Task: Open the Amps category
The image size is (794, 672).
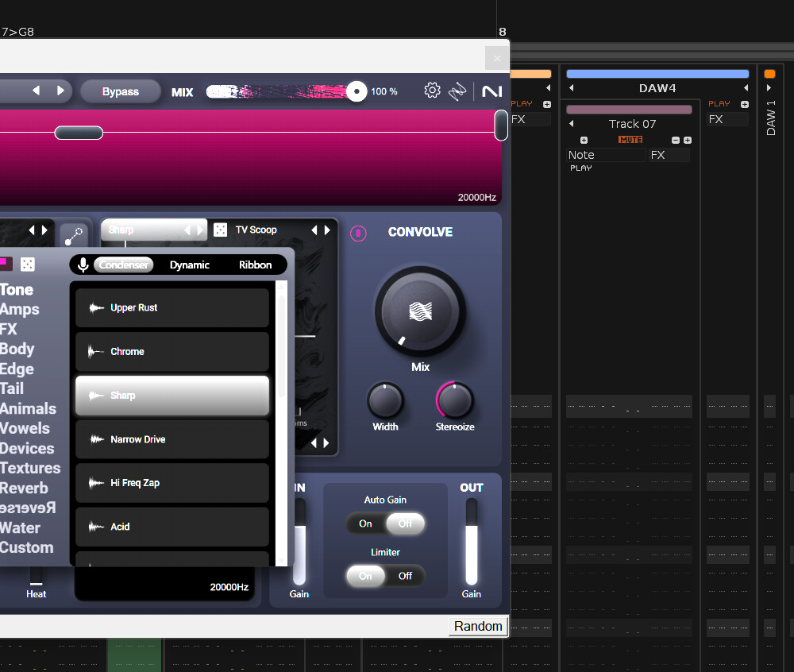Action: pyautogui.click(x=20, y=310)
